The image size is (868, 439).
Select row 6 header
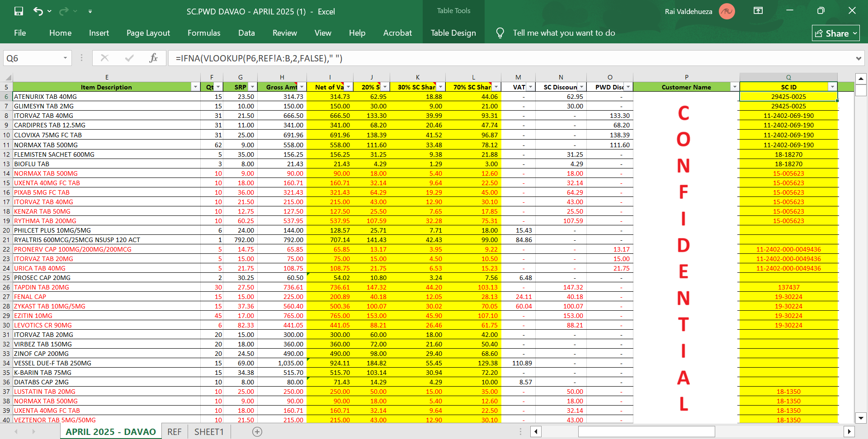[6, 97]
